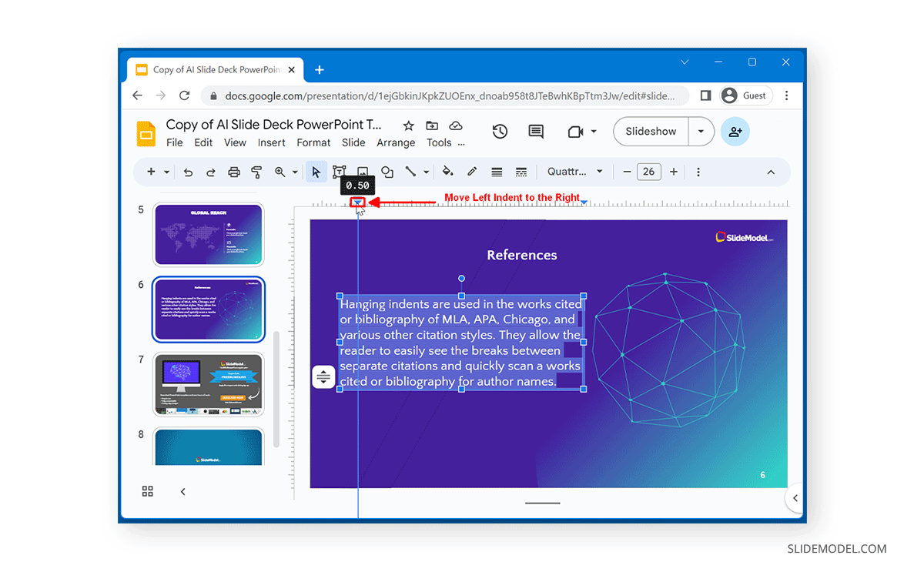This screenshot has width=924, height=572.
Task: Open the Slideshow dropdown arrow
Action: point(701,131)
